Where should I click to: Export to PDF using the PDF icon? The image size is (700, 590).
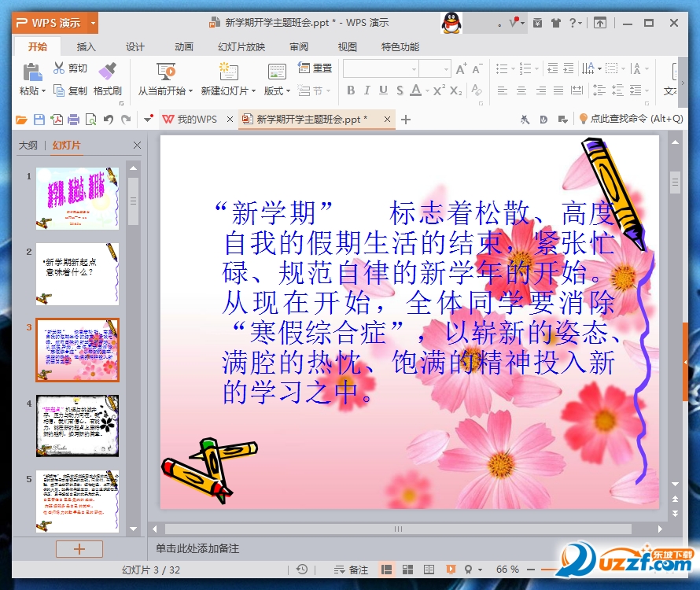(x=57, y=120)
